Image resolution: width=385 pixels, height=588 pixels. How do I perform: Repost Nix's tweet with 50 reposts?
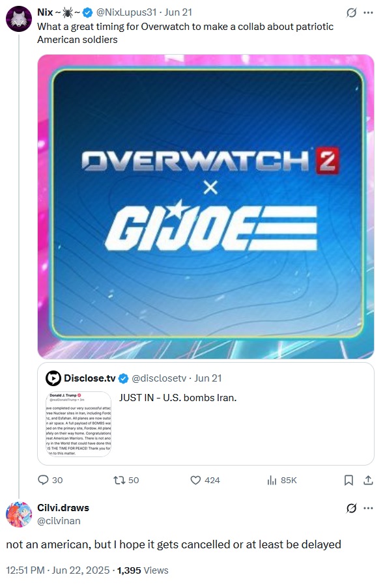click(x=126, y=480)
